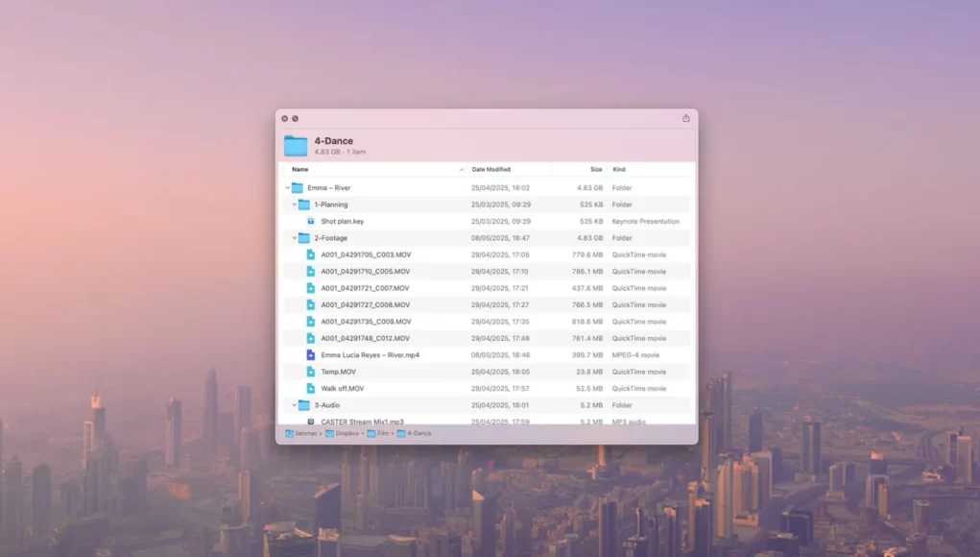Go to Dropbox in the path bar

click(x=345, y=434)
